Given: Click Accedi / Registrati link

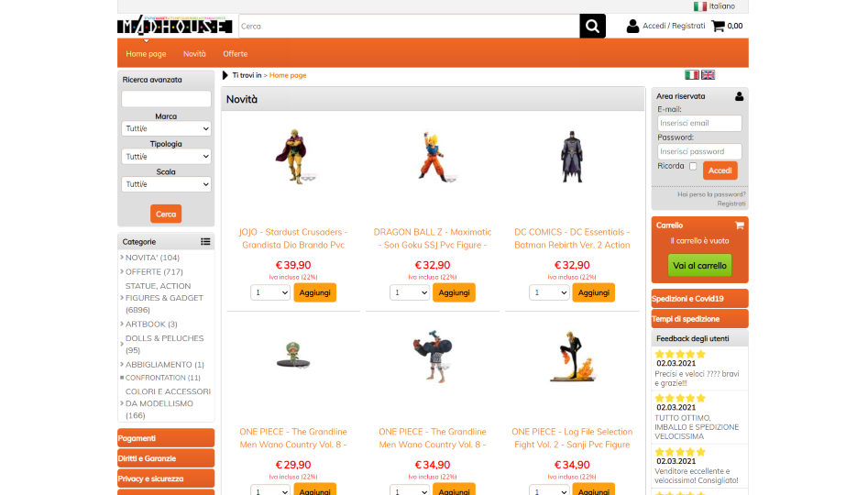Looking at the screenshot, I should [x=674, y=26].
